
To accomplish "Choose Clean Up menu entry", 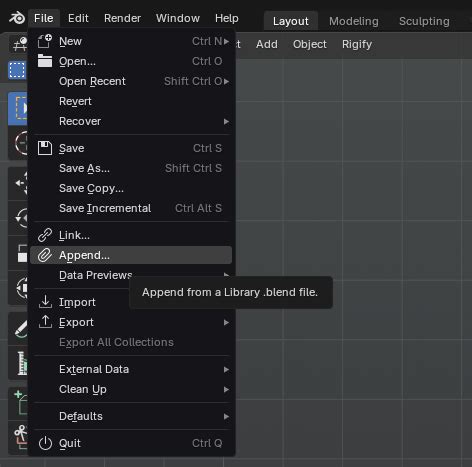I will coord(131,389).
